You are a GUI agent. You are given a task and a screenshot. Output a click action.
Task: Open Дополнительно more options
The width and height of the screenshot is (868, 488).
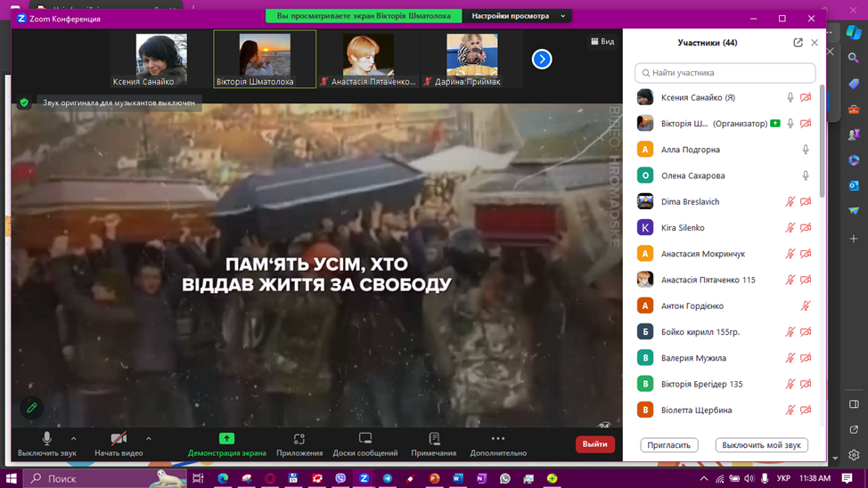(497, 444)
